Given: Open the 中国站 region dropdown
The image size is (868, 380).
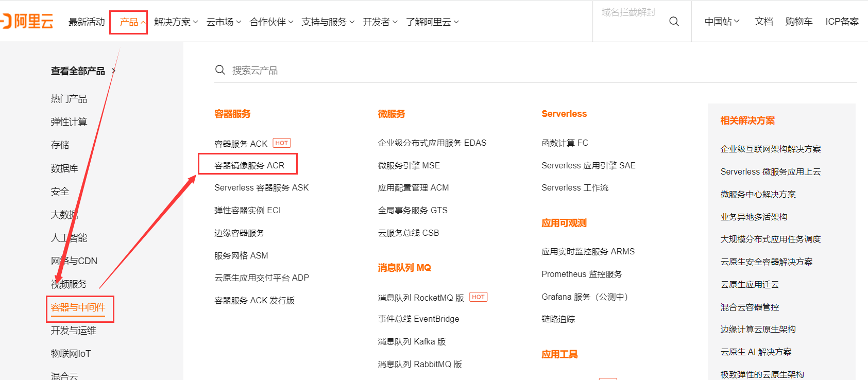Looking at the screenshot, I should [722, 22].
